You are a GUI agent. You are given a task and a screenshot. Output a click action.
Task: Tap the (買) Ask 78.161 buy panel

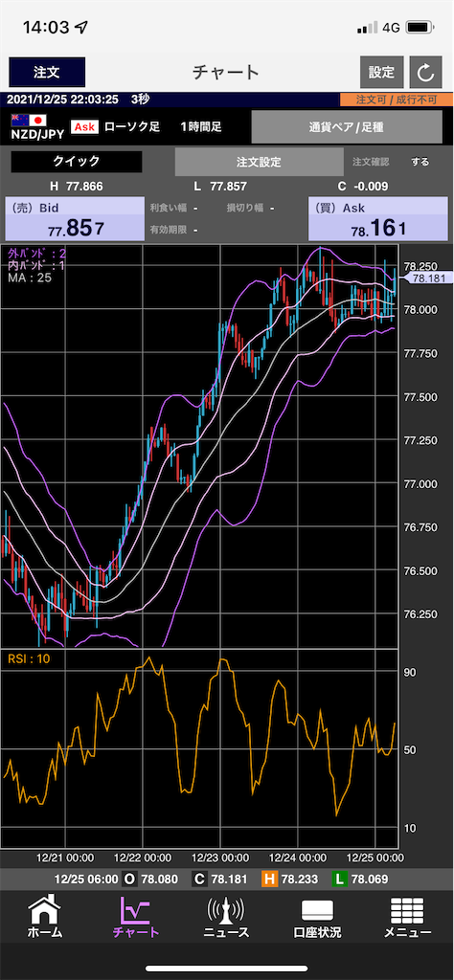pyautogui.click(x=377, y=219)
